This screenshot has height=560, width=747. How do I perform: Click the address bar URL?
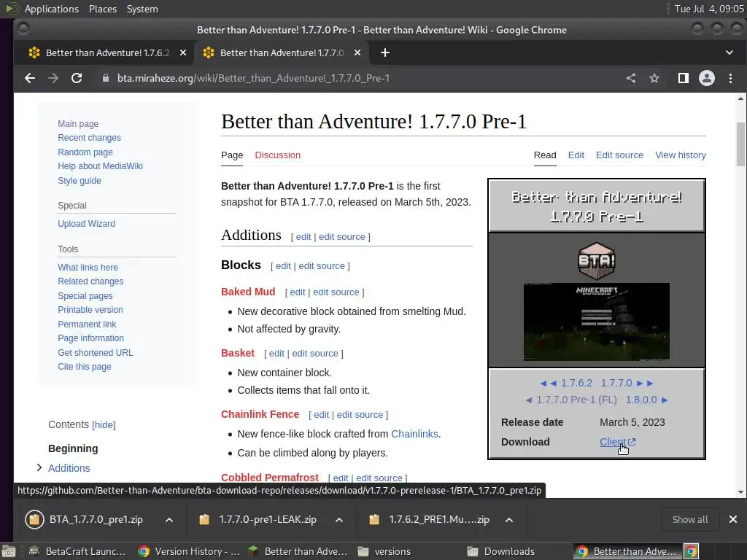pos(253,78)
